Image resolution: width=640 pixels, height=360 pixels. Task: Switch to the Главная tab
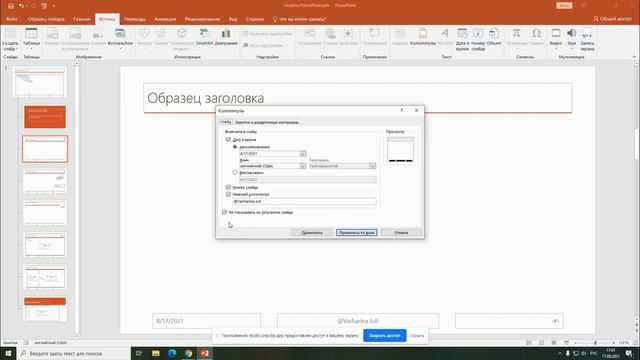(x=82, y=19)
